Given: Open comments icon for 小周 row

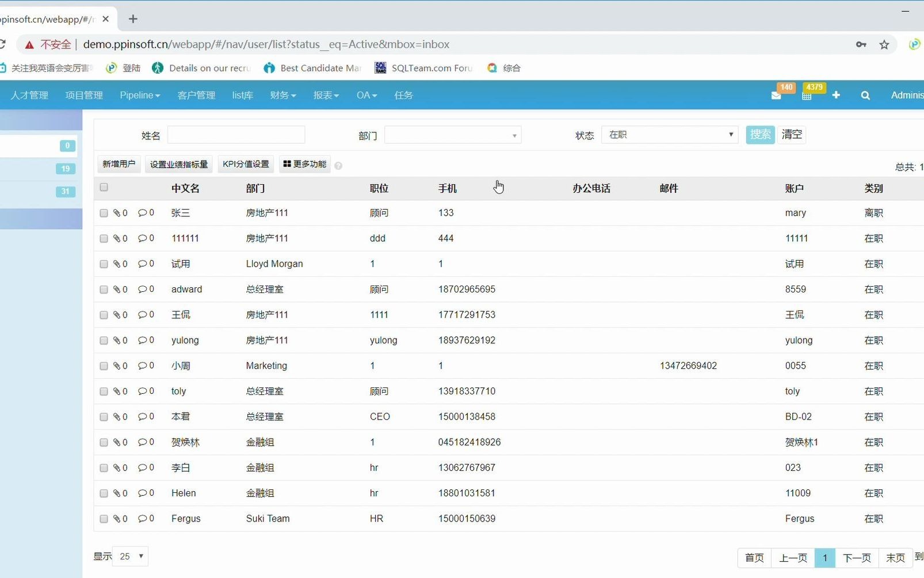Looking at the screenshot, I should pos(142,366).
